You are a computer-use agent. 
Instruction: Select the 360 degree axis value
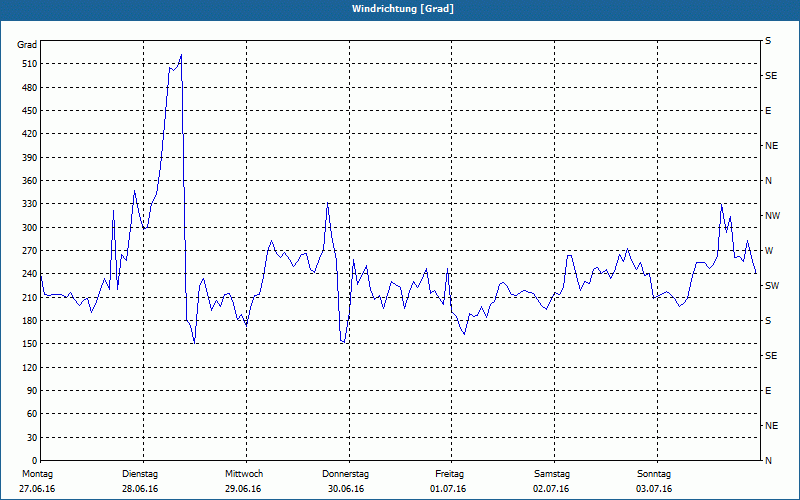[30, 181]
